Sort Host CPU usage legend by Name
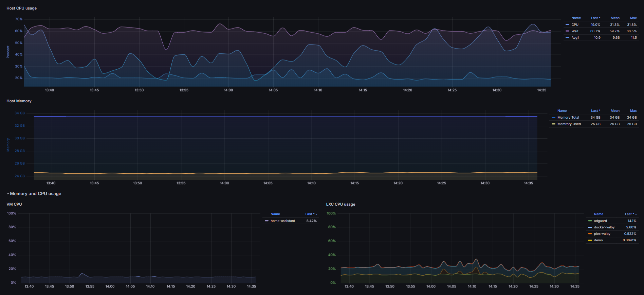Image resolution: width=644 pixels, height=295 pixels. (576, 18)
